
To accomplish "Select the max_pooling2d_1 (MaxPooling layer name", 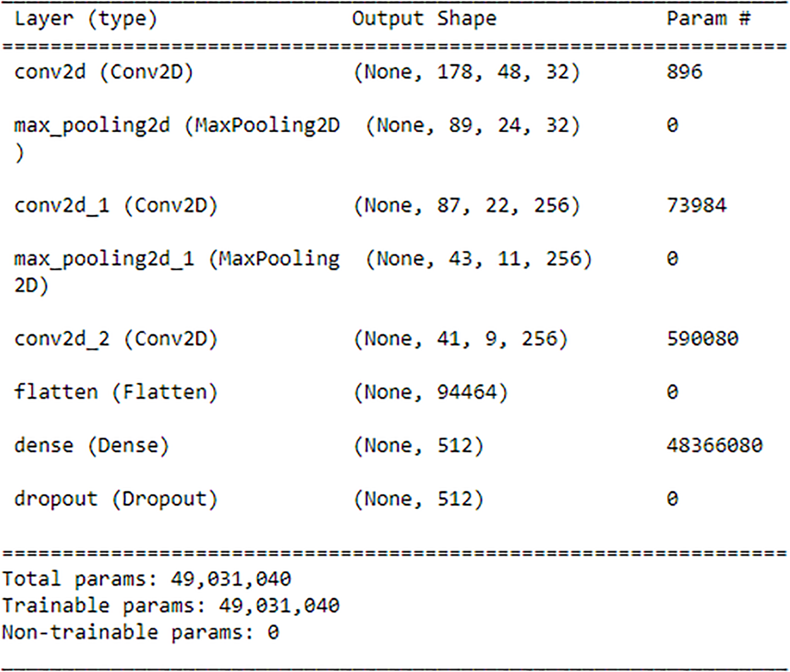I will click(x=176, y=259).
